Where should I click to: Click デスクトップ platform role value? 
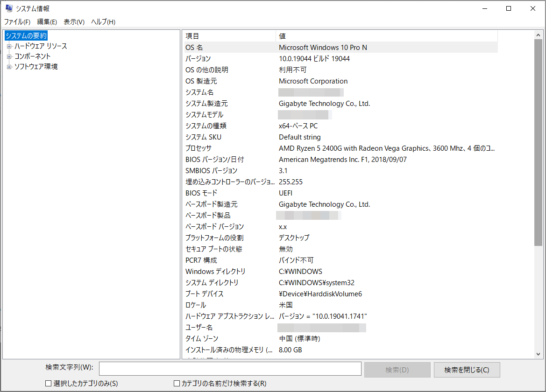[294, 238]
